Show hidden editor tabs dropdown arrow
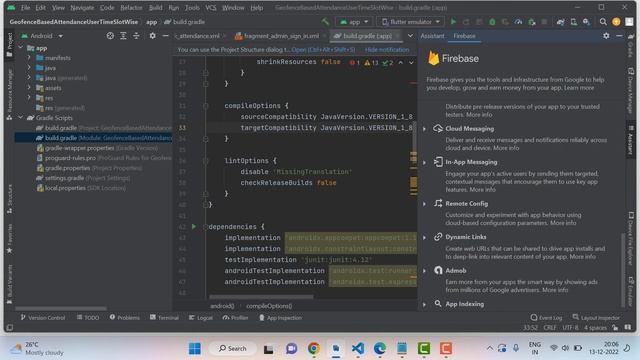This screenshot has height=360, width=640. [x=410, y=36]
